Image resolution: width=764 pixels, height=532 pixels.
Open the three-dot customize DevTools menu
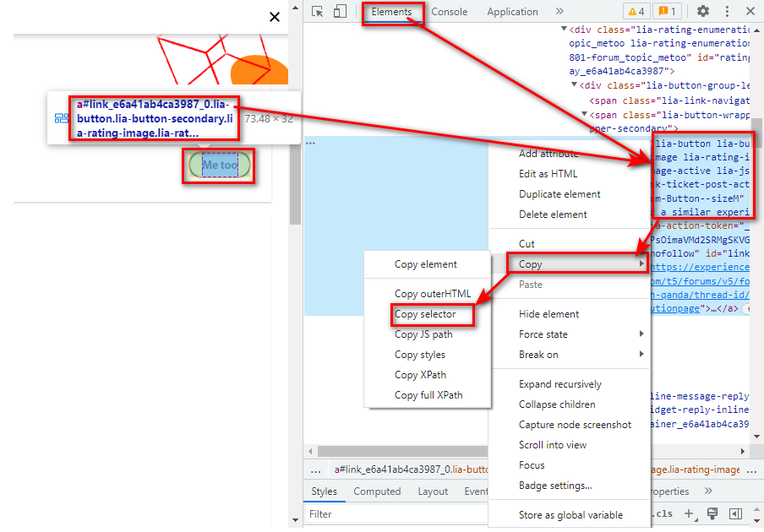click(728, 11)
